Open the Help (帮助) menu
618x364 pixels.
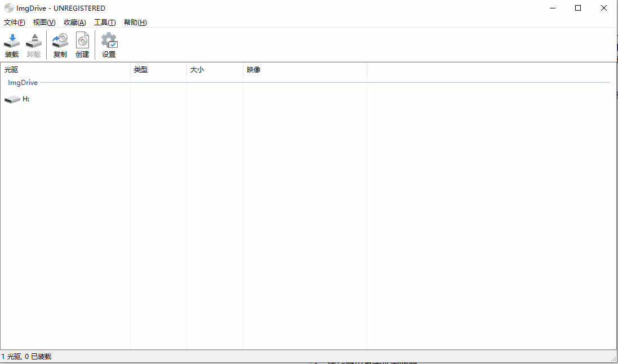[135, 23]
